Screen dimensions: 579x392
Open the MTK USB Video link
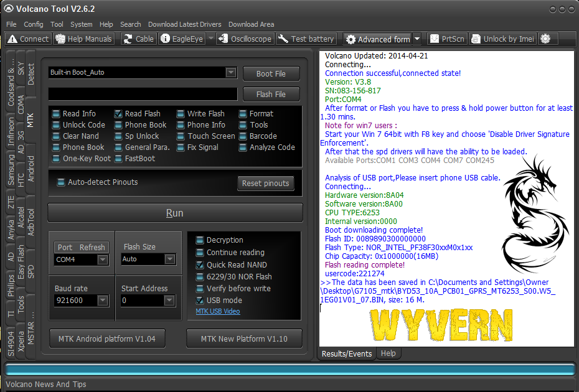point(218,311)
